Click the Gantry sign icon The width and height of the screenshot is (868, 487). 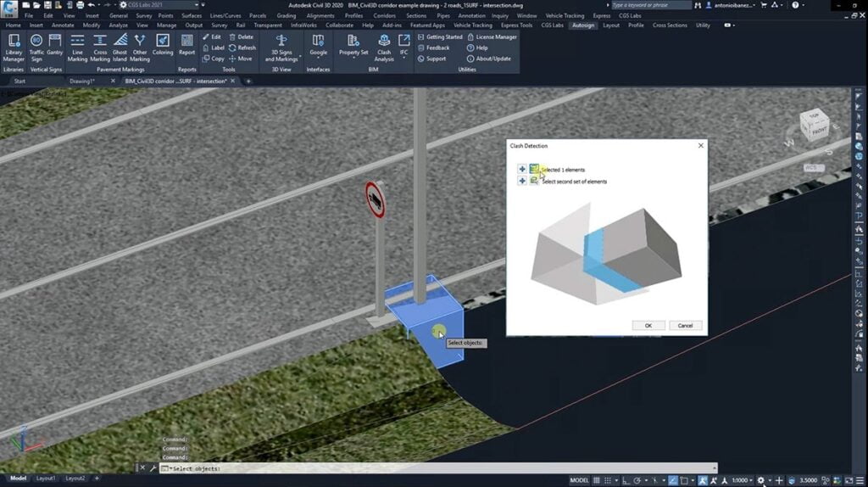pyautogui.click(x=55, y=48)
